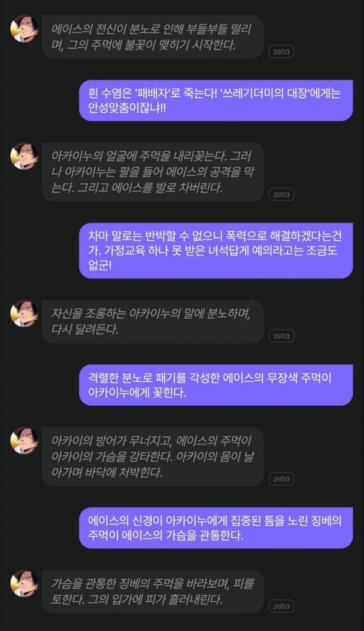
Task: Select the gray message about 에이스의 전신이 분노로
Action: tap(153, 37)
